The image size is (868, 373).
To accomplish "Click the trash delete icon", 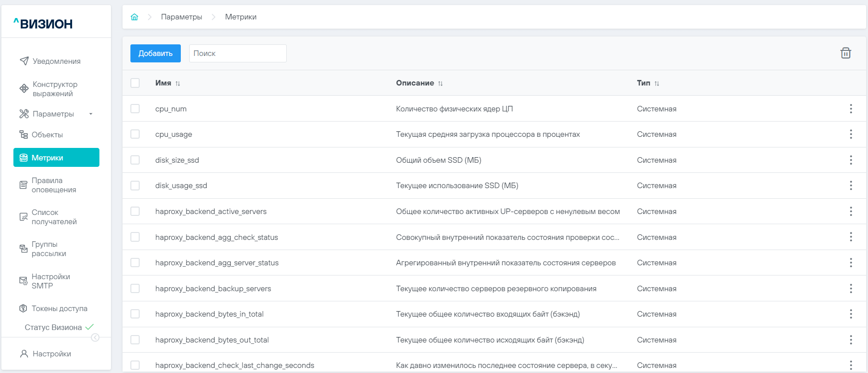I will coord(845,53).
